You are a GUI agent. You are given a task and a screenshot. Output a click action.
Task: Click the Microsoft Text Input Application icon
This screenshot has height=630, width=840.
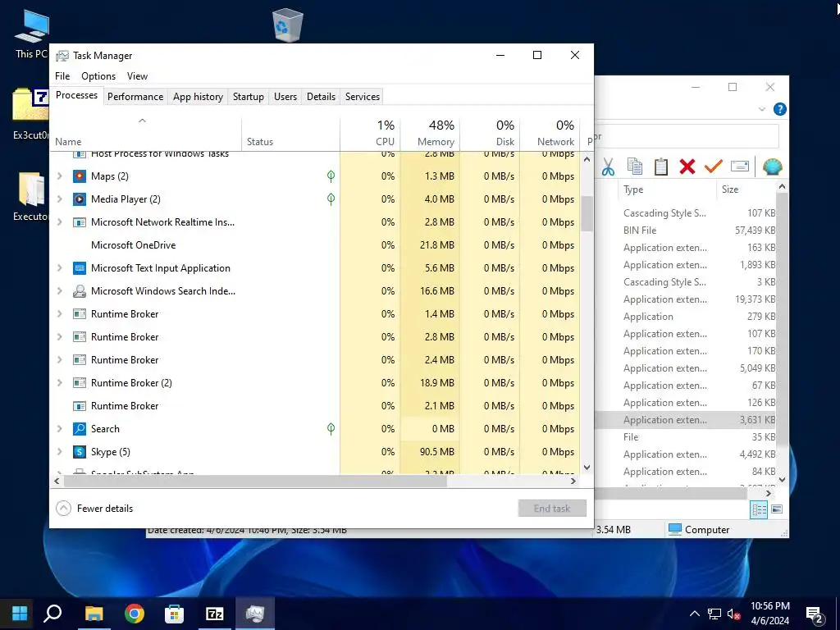click(80, 268)
